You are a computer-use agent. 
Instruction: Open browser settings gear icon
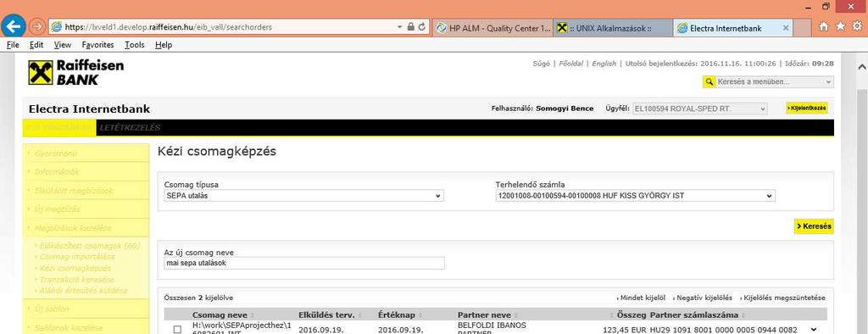point(857,26)
